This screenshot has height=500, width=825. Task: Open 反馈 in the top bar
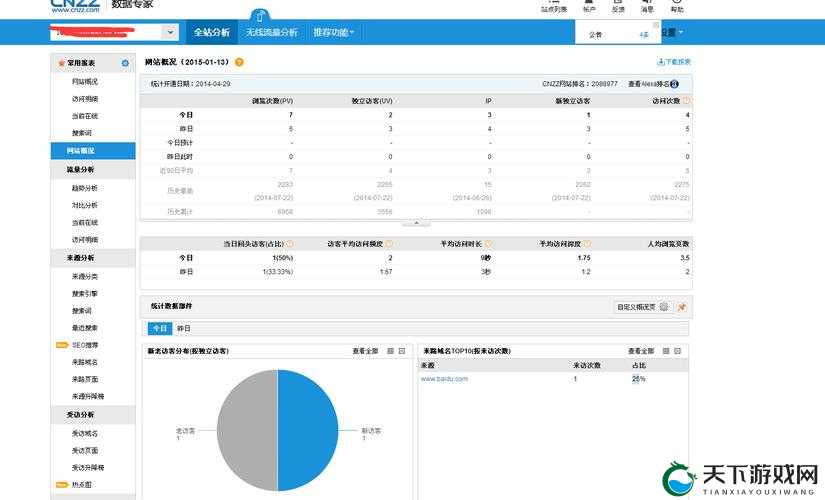(x=618, y=6)
